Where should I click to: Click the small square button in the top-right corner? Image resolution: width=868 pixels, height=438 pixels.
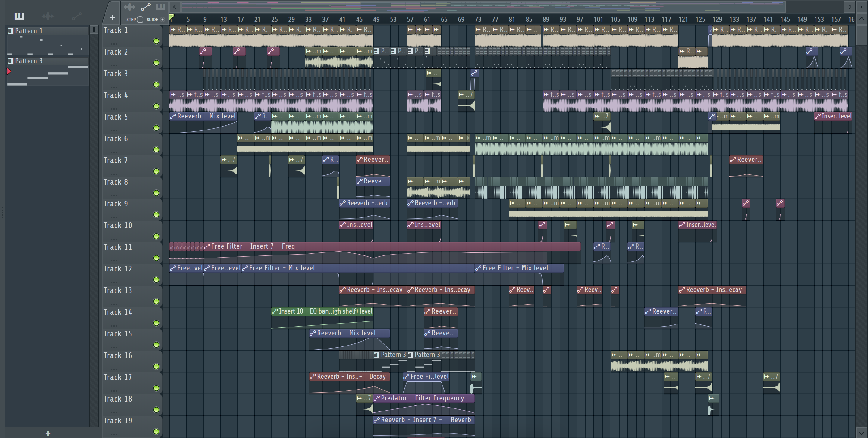pyautogui.click(x=862, y=6)
